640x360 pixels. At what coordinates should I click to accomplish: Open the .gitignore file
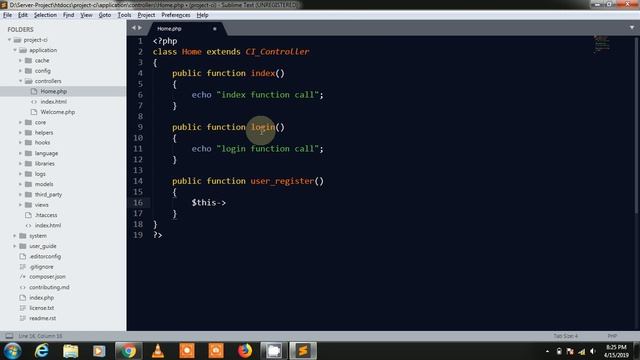click(x=41, y=267)
